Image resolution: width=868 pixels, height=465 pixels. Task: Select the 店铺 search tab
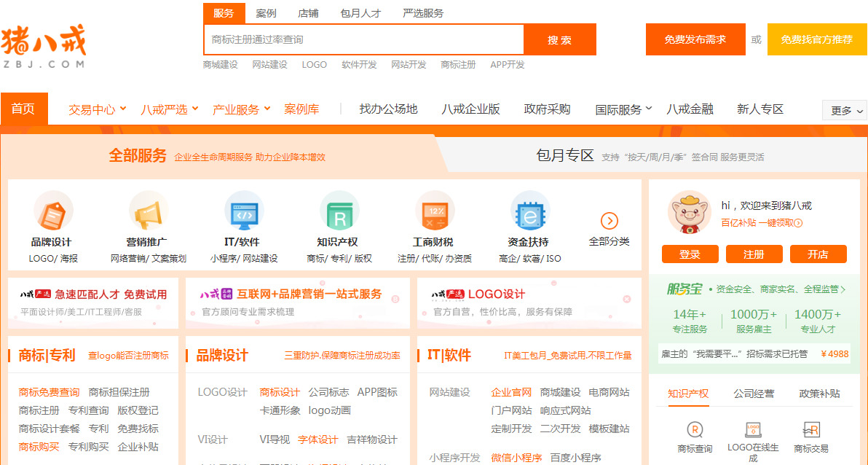(x=308, y=13)
